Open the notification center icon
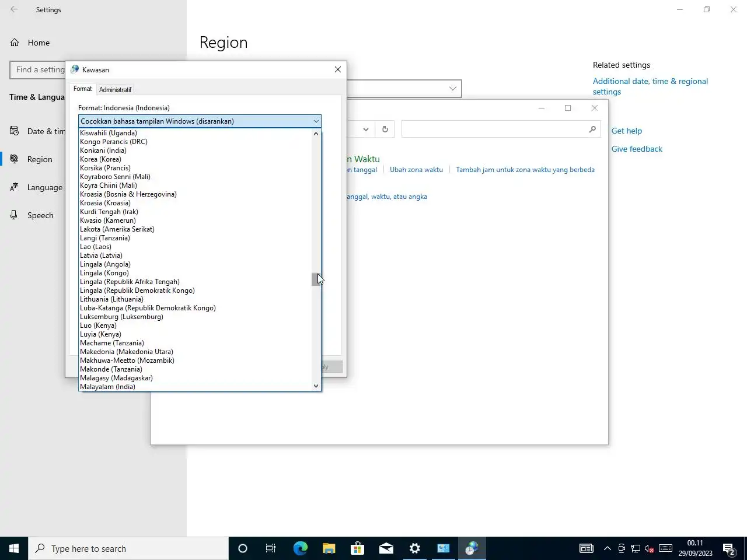This screenshot has width=747, height=560. 729,549
